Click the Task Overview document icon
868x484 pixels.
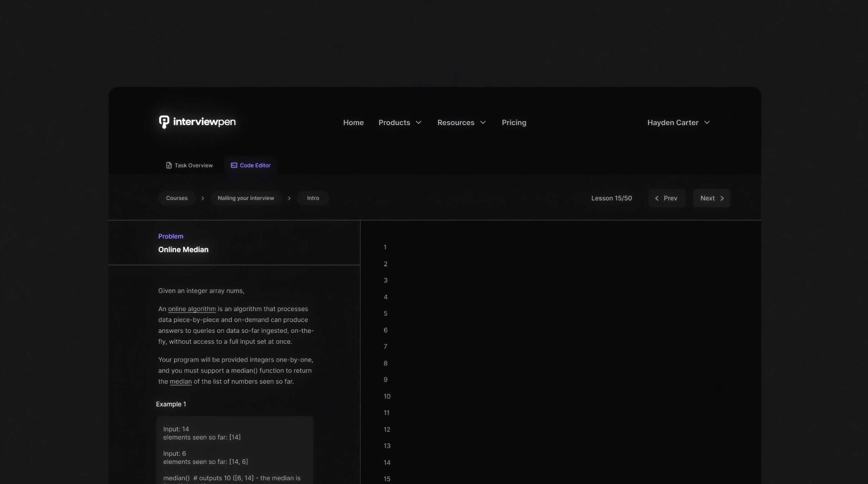click(x=169, y=165)
